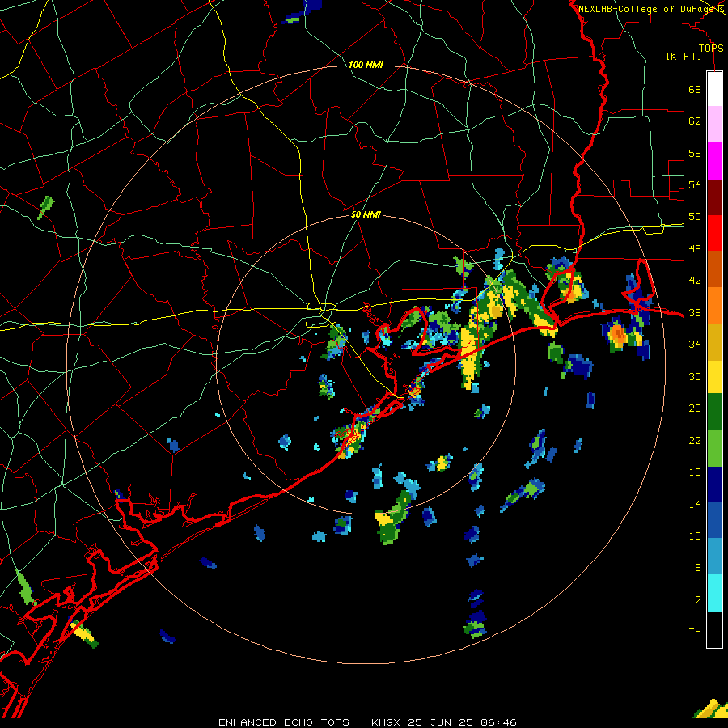Click the dark green legend swatch
This screenshot has height=728, width=728.
pos(714,412)
